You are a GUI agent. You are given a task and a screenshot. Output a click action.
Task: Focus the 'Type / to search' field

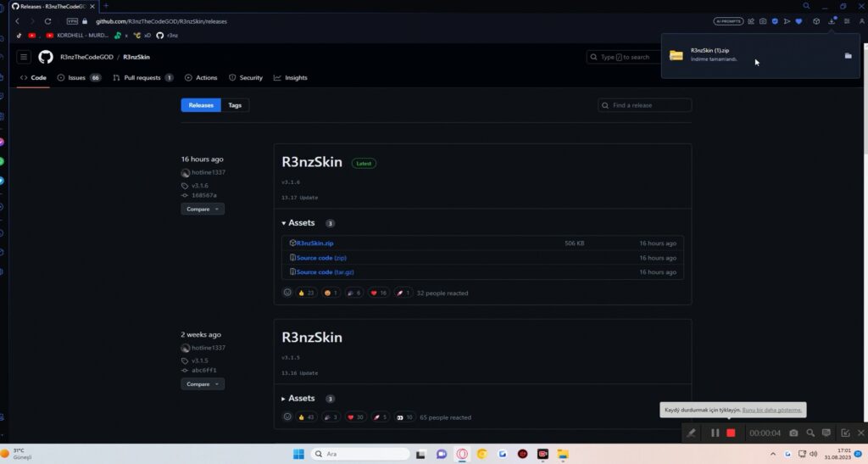click(x=623, y=57)
